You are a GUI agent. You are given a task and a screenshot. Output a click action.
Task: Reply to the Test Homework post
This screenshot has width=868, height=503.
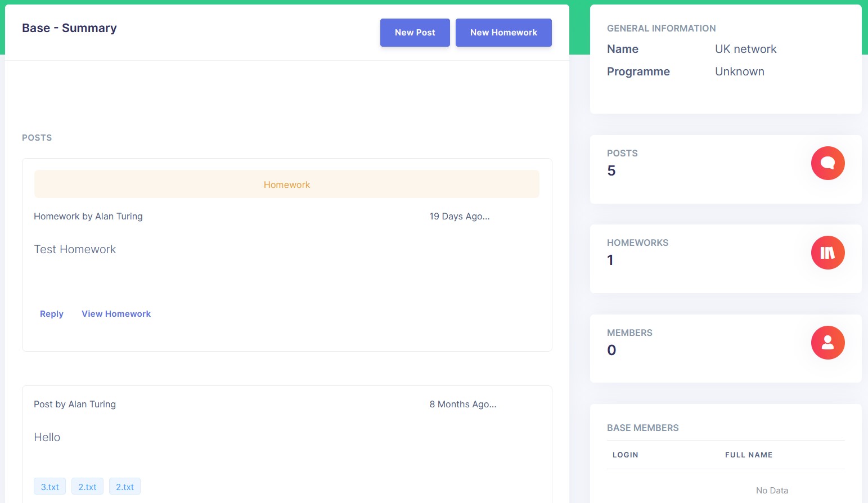[x=52, y=314]
